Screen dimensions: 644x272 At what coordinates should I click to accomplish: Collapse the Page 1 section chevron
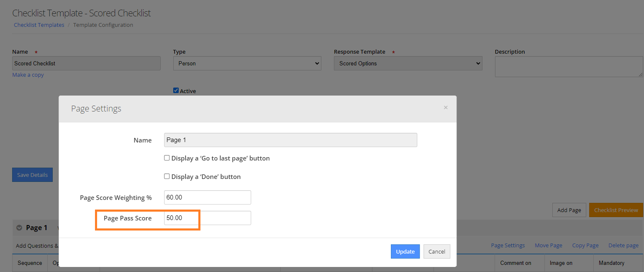19,228
